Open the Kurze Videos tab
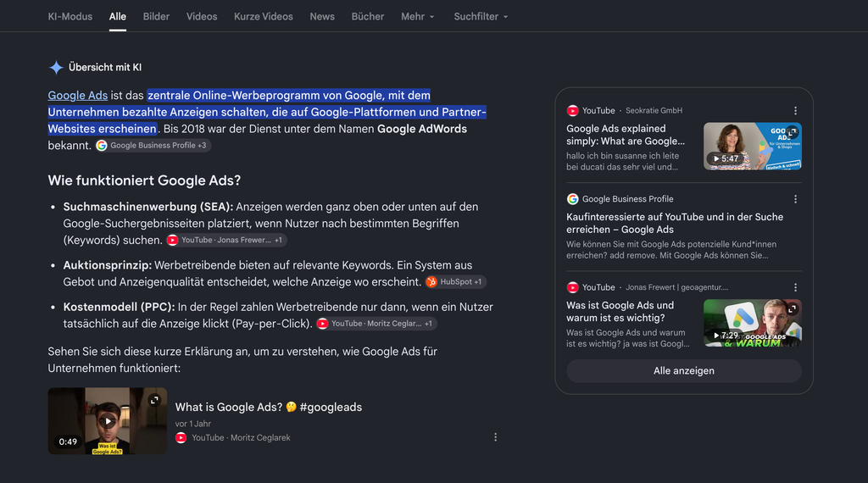This screenshot has height=483, width=868. point(263,17)
